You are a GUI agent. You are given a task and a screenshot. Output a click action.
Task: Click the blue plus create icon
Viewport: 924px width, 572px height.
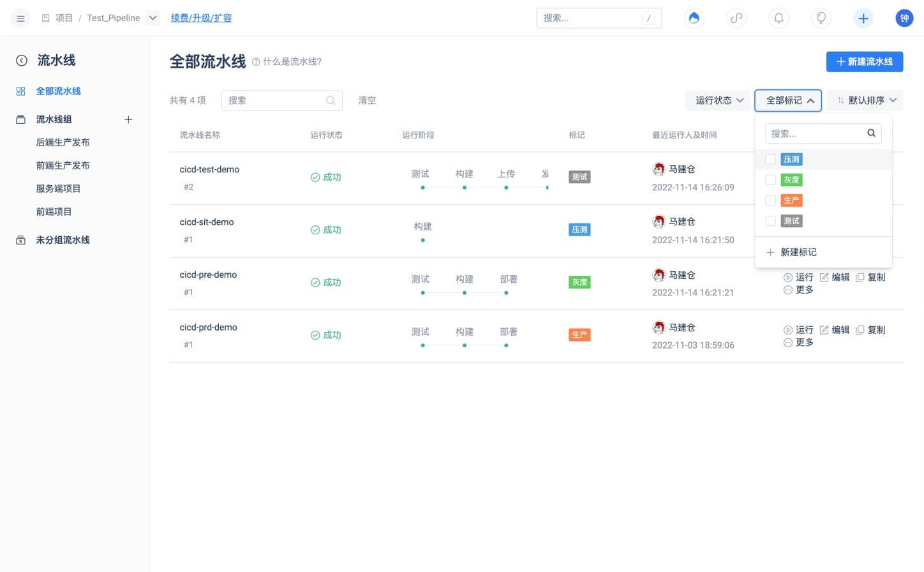863,19
